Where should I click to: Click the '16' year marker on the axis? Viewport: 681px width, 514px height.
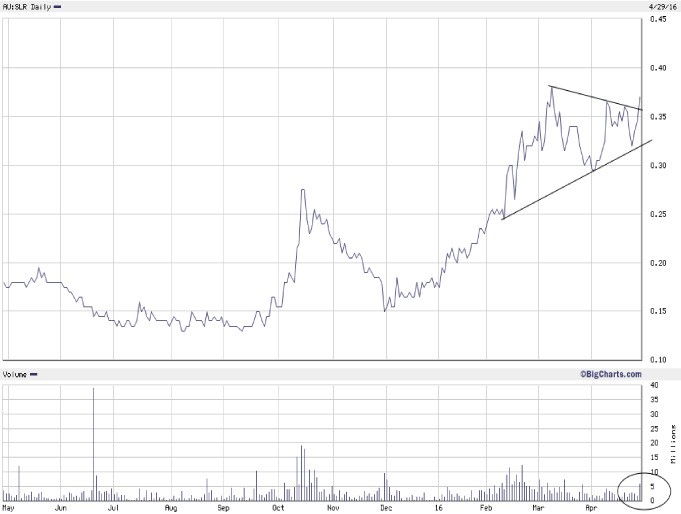[x=438, y=507]
